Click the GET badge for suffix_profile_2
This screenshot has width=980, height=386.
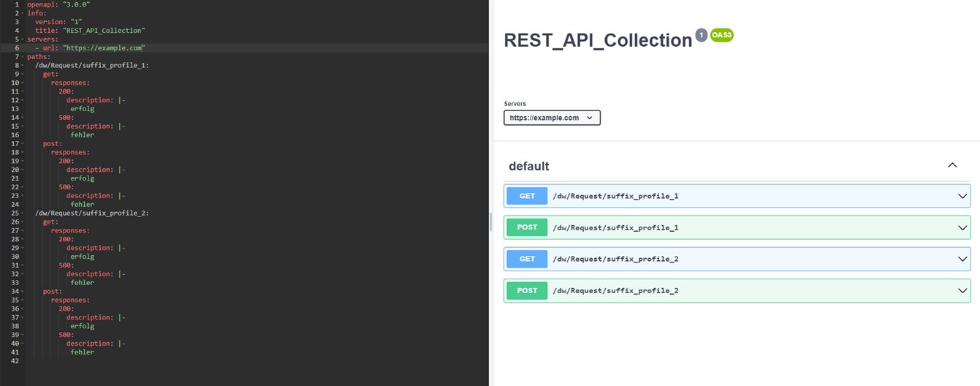point(527,259)
